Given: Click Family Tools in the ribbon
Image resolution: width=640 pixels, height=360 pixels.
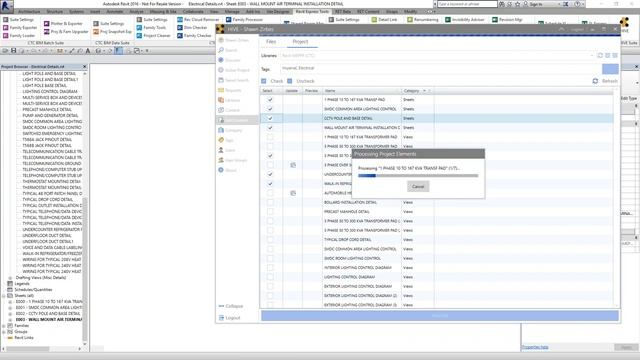Looking at the screenshot, I should point(151,27).
